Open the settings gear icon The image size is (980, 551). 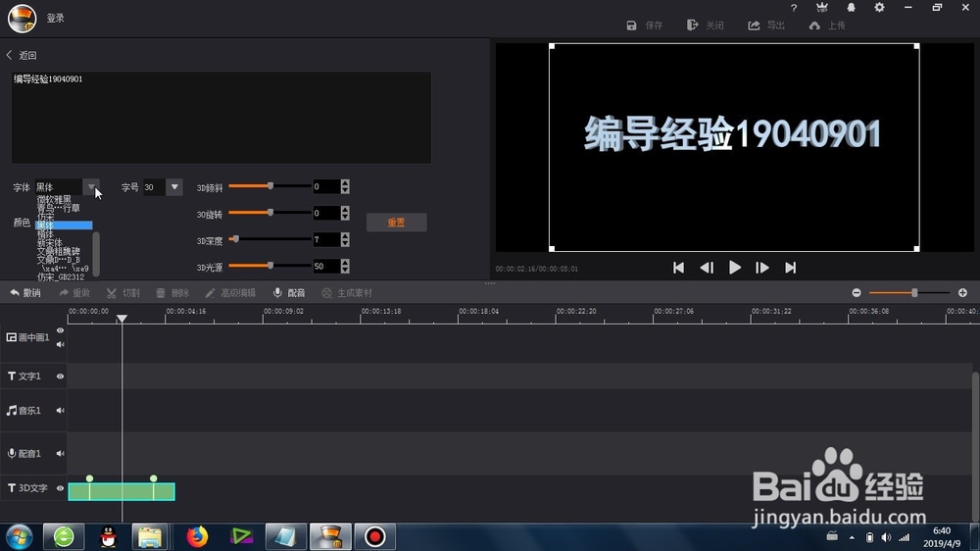tap(879, 8)
